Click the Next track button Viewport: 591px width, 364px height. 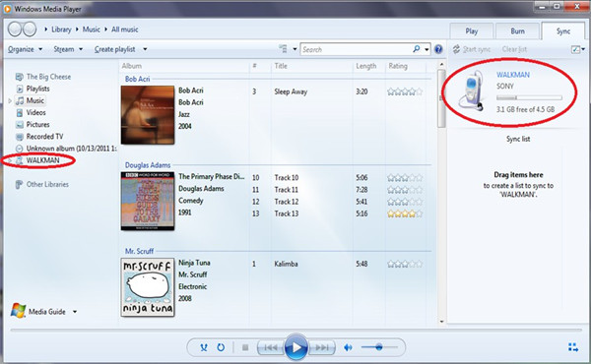[x=321, y=347]
